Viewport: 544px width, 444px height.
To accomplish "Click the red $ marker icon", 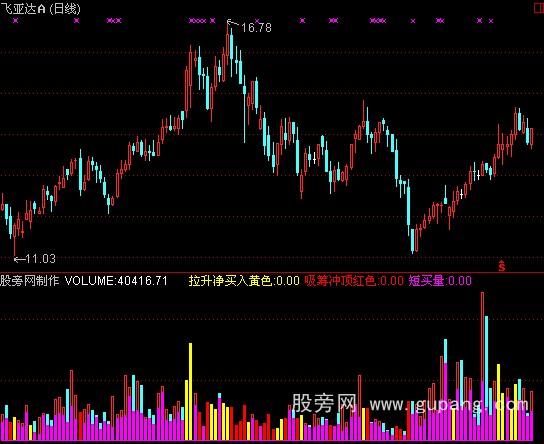I will [x=502, y=265].
